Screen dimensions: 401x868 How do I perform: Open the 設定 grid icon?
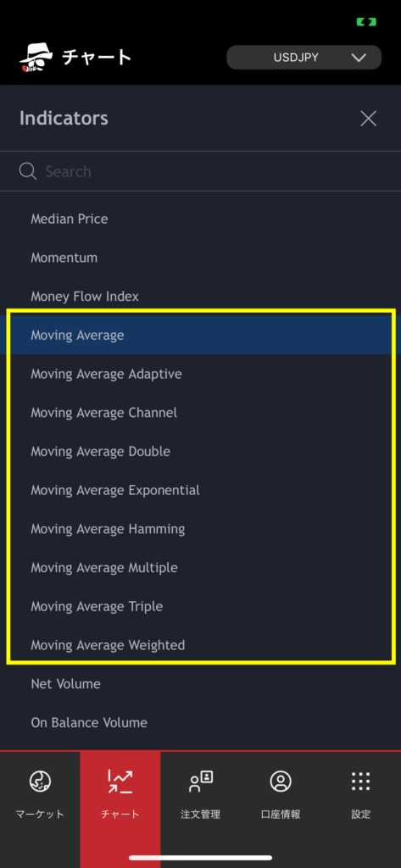tap(360, 781)
